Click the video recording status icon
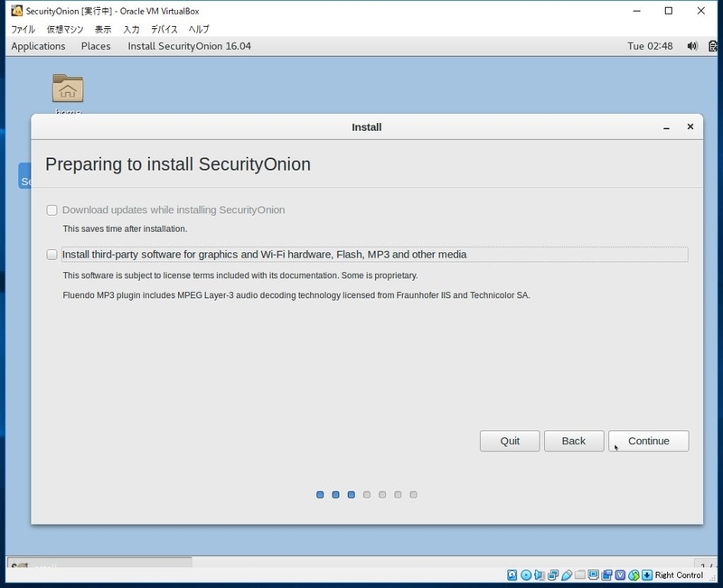The height and width of the screenshot is (588, 723). click(x=606, y=575)
